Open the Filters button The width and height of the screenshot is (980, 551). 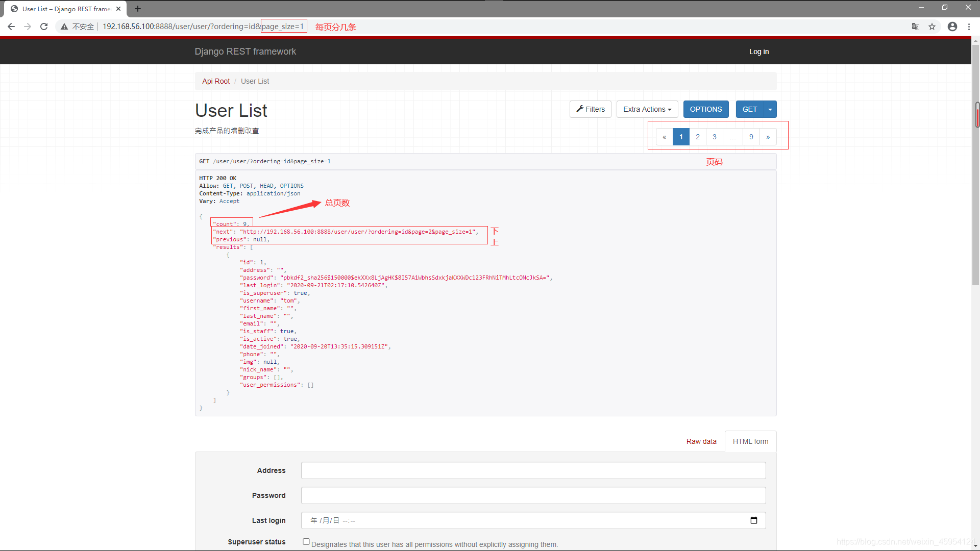pos(591,109)
